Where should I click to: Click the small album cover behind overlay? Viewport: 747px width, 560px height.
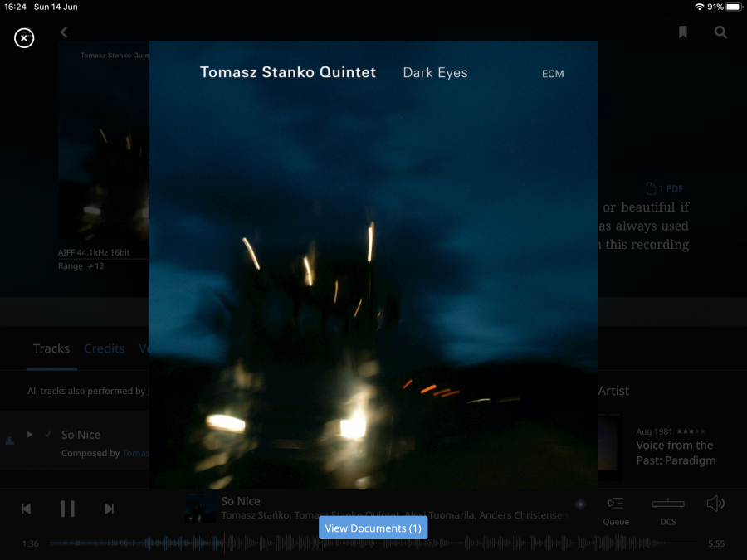104,140
